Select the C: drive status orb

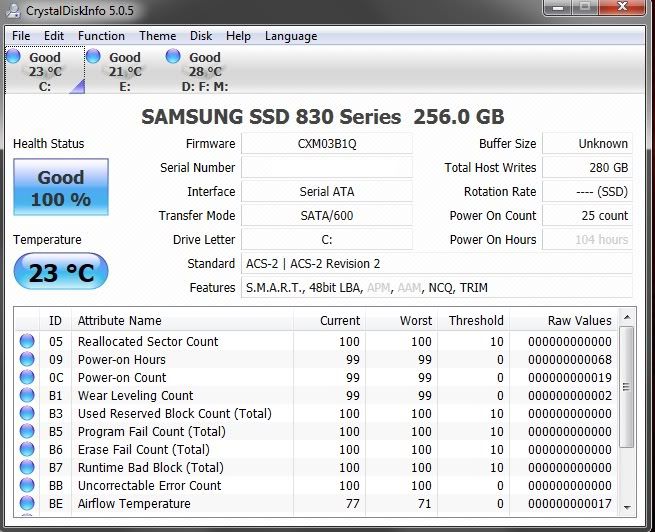(x=15, y=58)
